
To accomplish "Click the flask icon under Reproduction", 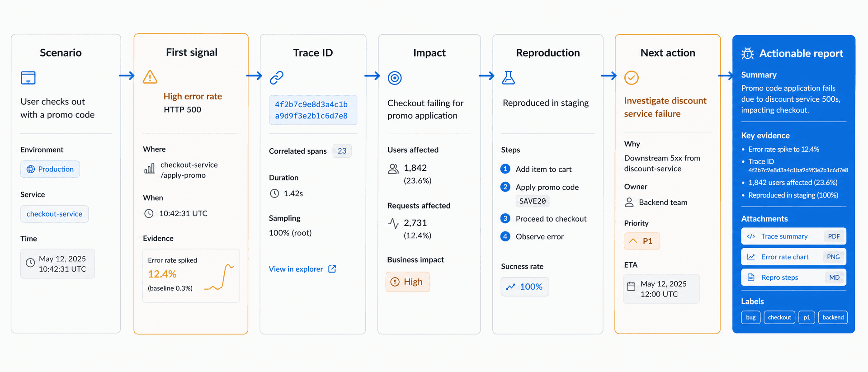I will click(x=508, y=78).
